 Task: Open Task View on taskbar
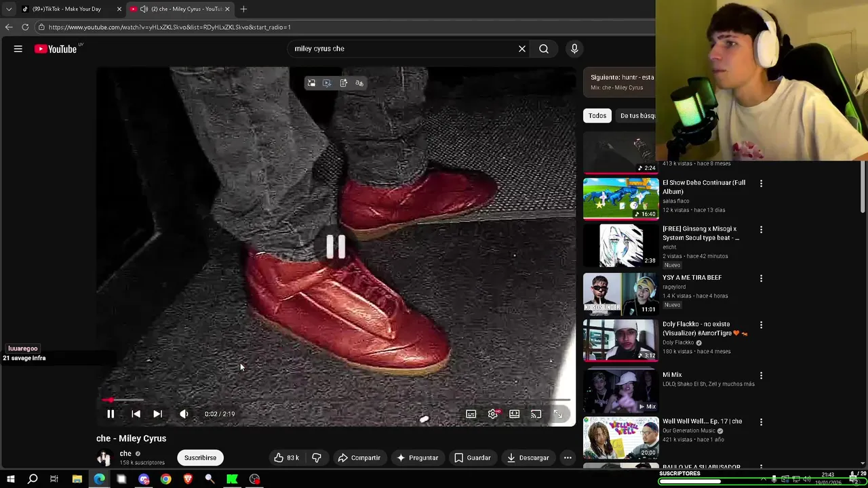[x=54, y=479]
